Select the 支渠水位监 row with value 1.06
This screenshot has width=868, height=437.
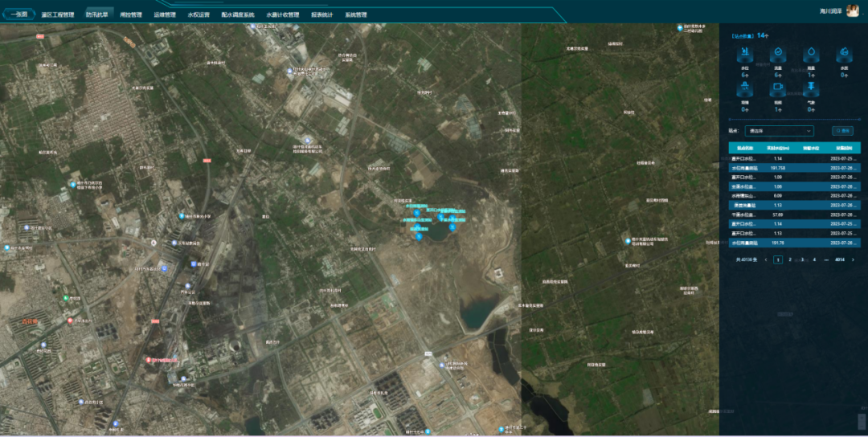[794, 187]
